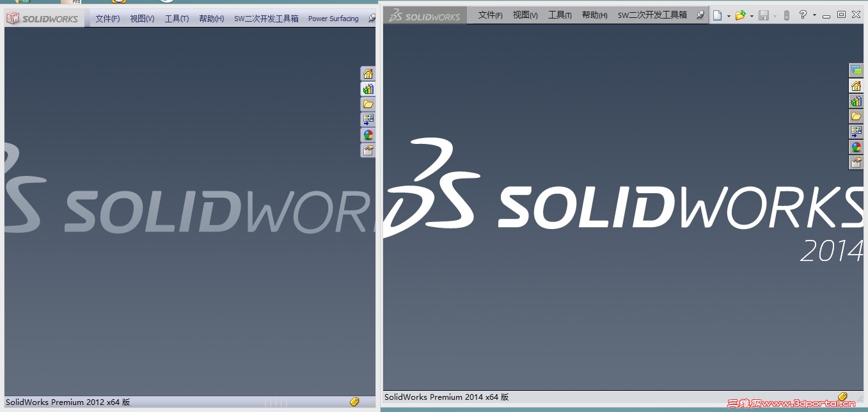Open the Resources home tab in 2012 window

coord(368,74)
